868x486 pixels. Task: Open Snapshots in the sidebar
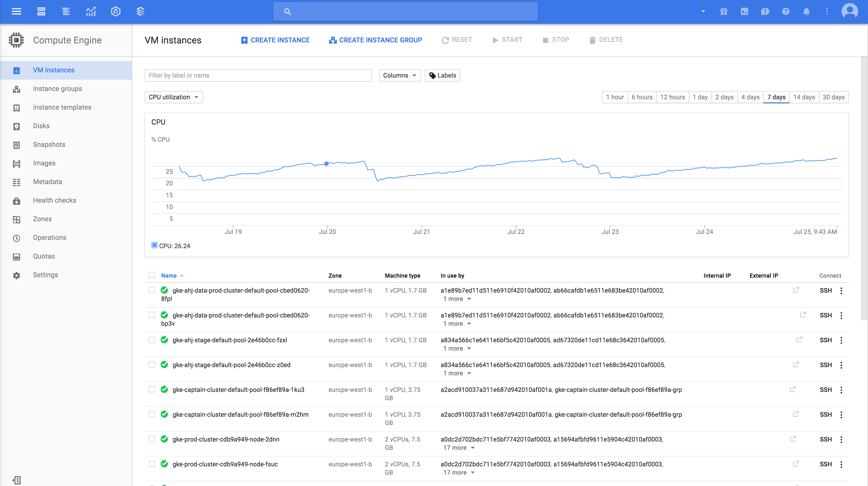tap(66, 145)
